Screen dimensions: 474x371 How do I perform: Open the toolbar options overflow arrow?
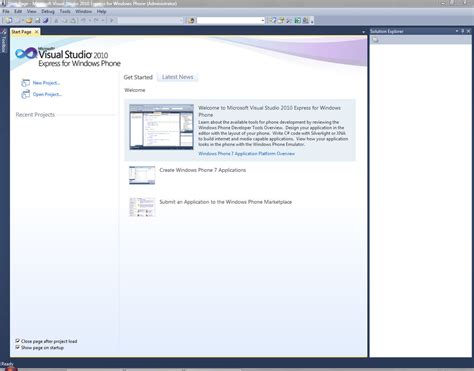tap(312, 21)
